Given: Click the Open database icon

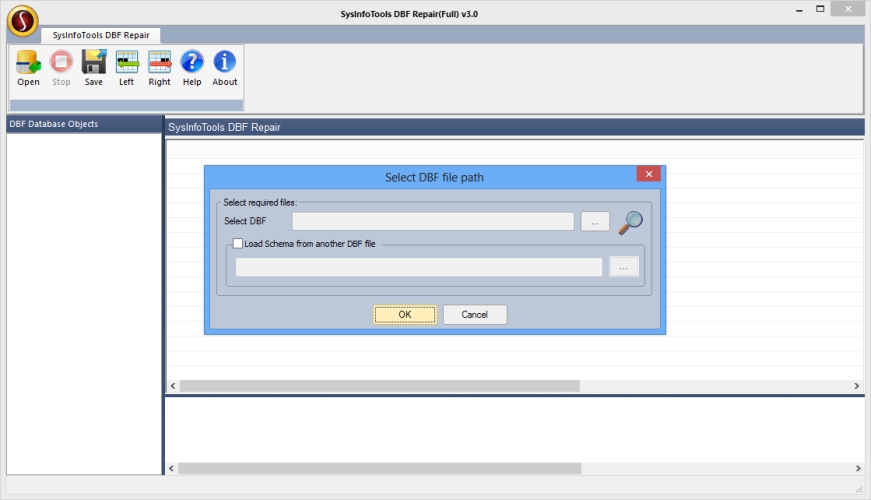Looking at the screenshot, I should click(x=28, y=62).
